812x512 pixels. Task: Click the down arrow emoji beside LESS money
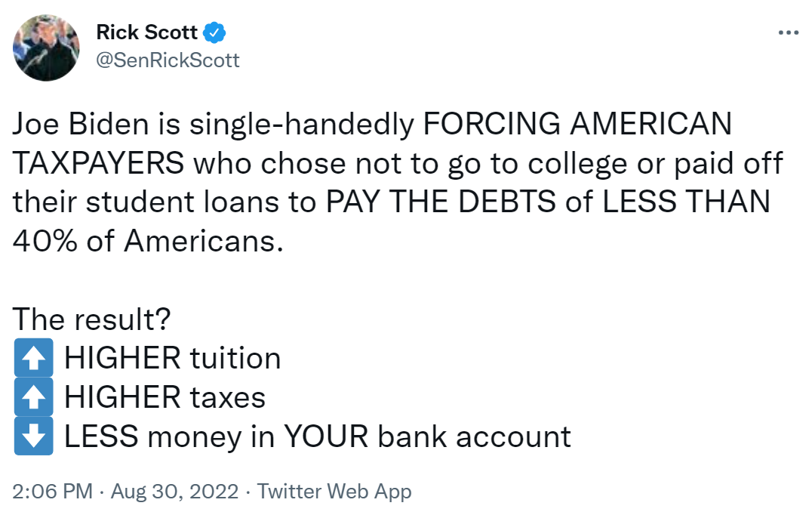(x=34, y=436)
